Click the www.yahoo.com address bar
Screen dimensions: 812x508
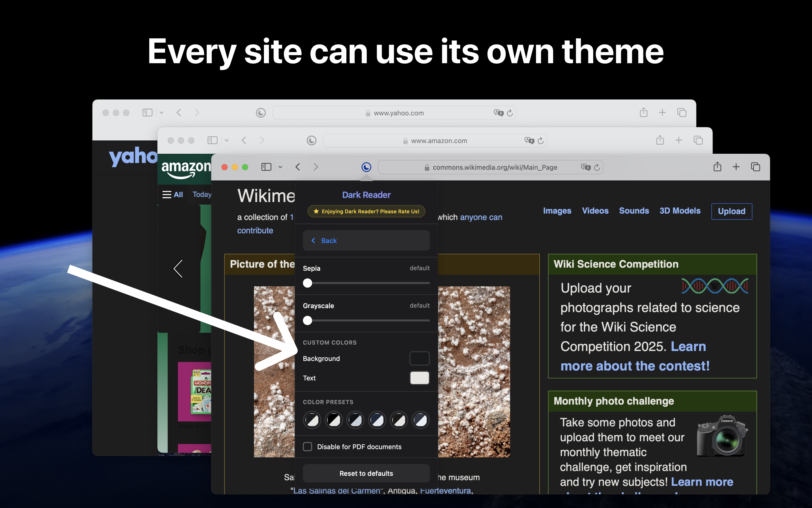[x=394, y=113]
